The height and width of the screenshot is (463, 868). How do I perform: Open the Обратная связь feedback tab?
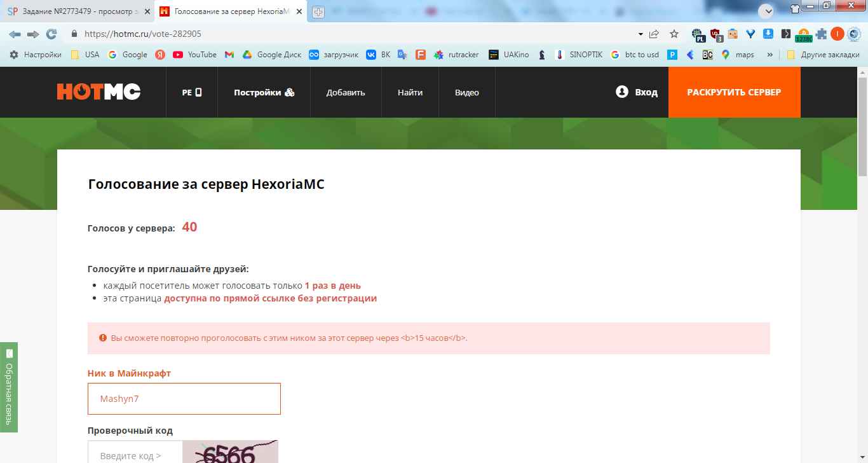(x=9, y=387)
